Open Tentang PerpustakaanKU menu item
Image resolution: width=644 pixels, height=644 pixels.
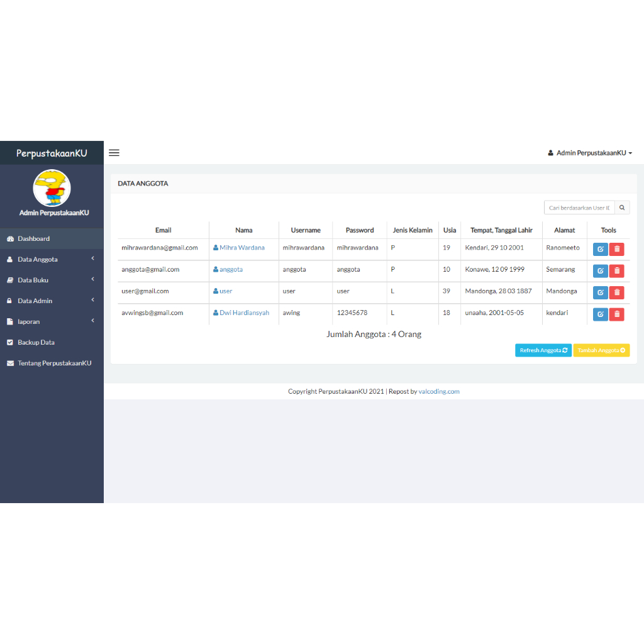52,363
